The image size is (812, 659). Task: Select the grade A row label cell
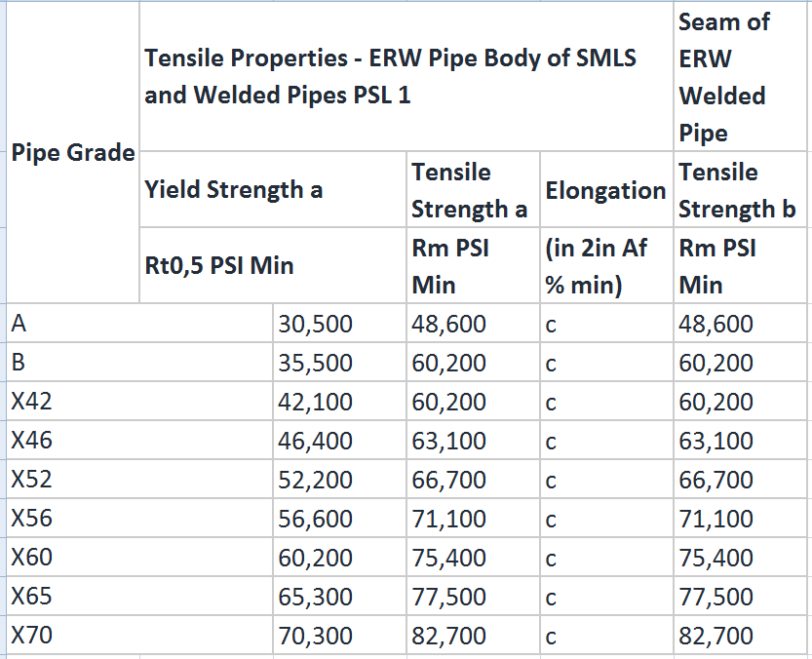(139, 324)
